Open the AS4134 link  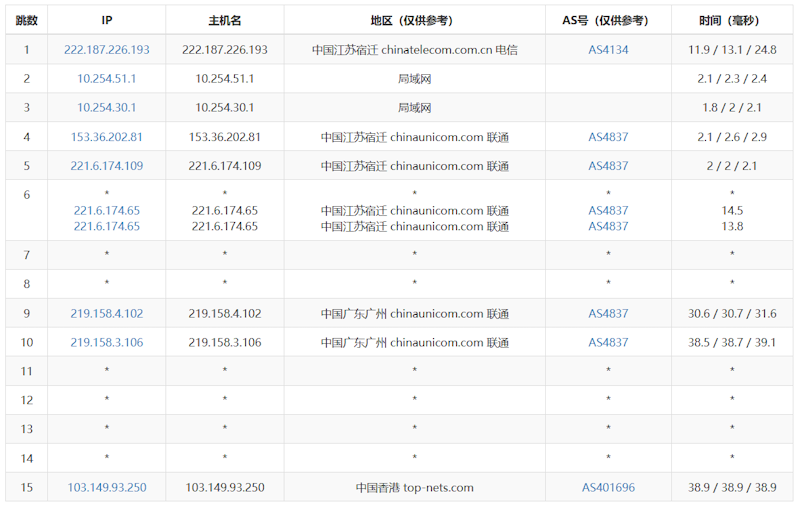tap(608, 49)
